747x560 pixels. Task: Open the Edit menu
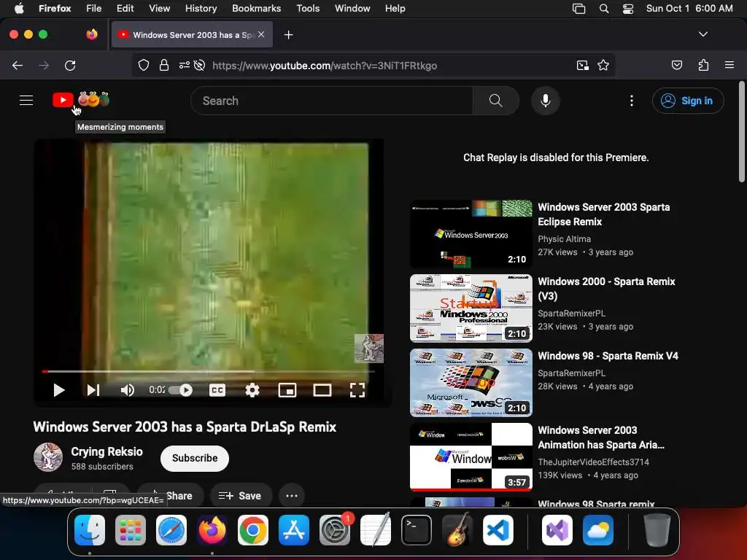[125, 8]
